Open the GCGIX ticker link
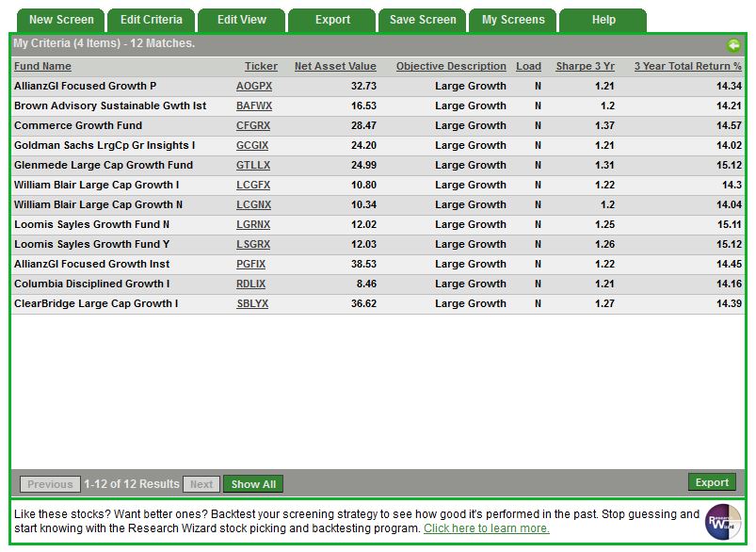Image resolution: width=756 pixels, height=552 pixels. click(252, 145)
